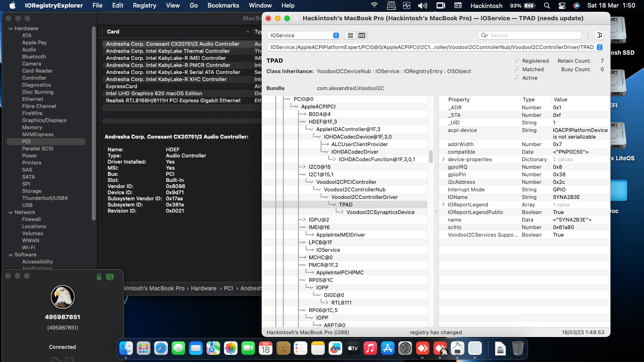Select the RTL8111 node in the device tree

tap(341, 303)
